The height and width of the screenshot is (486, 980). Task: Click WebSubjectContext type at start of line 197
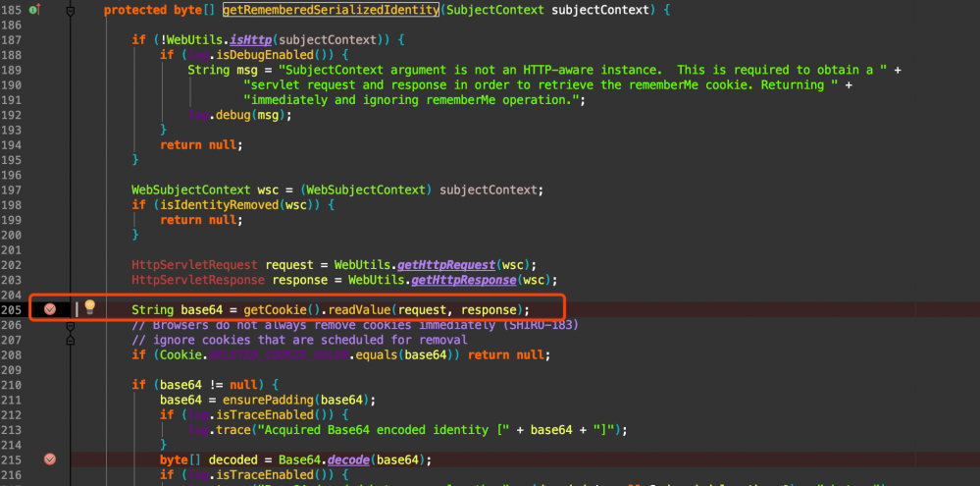(x=191, y=189)
